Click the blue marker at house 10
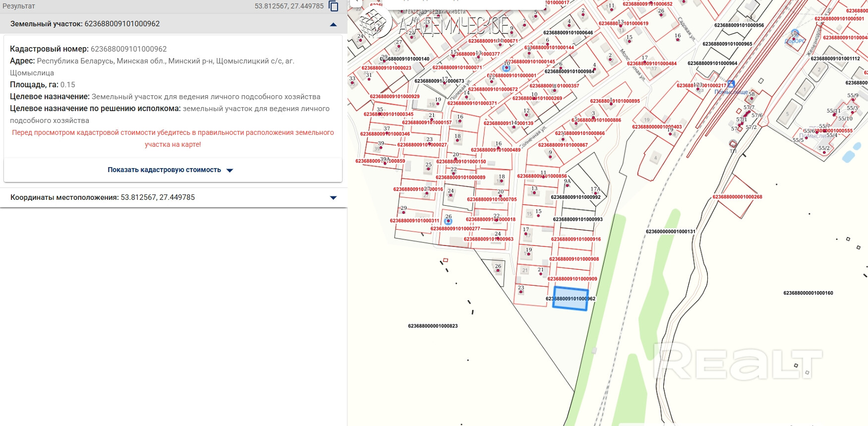Image resolution: width=868 pixels, height=426 pixels. click(506, 68)
